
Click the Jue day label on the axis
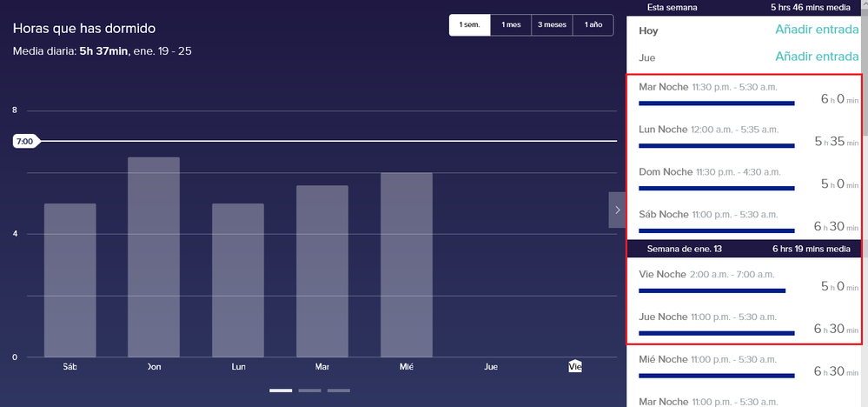pyautogui.click(x=490, y=367)
